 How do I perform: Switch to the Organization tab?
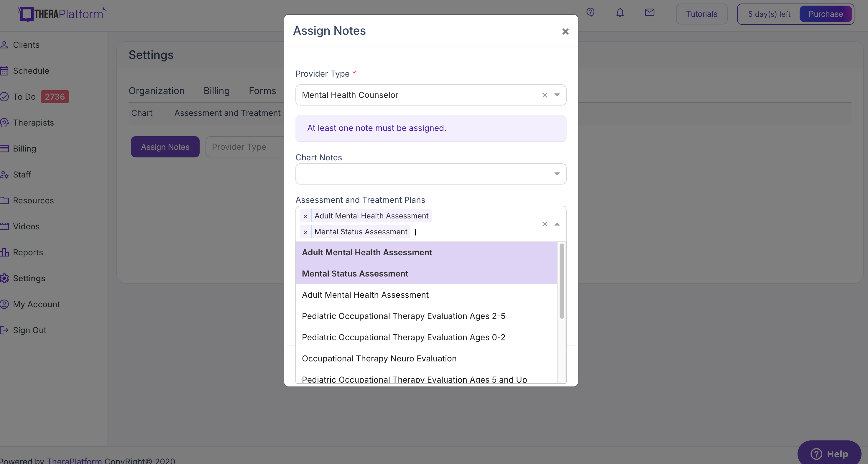pyautogui.click(x=156, y=91)
